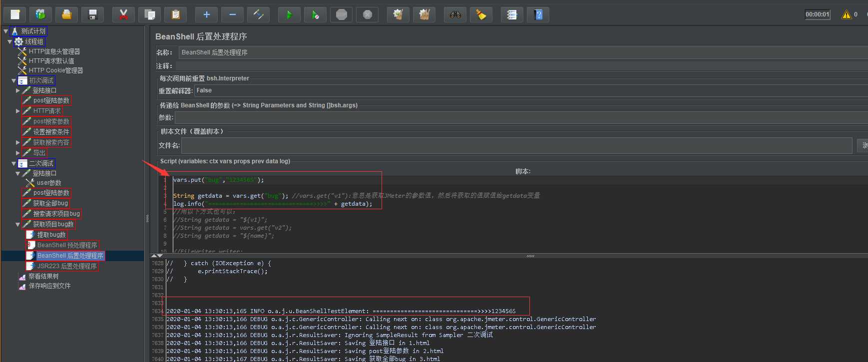The width and height of the screenshot is (868, 362).
Task: Click the 重置解释器 False field
Action: pyautogui.click(x=531, y=90)
